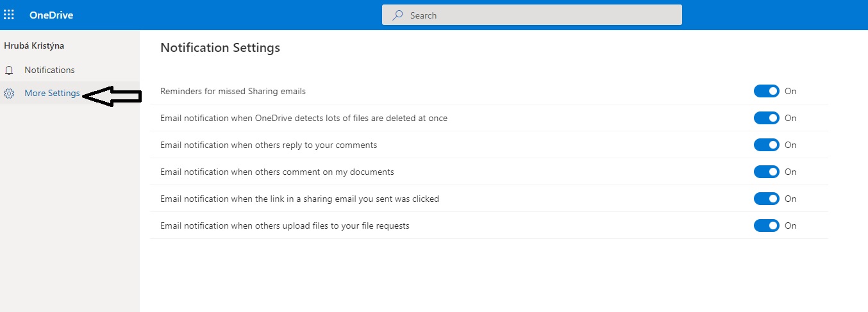Click the gear icon in the sidebar
Viewport: 868px width, 312px height.
point(9,94)
